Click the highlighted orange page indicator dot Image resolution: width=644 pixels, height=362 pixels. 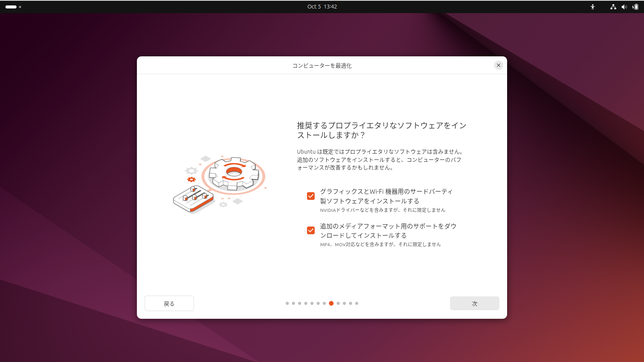point(331,303)
